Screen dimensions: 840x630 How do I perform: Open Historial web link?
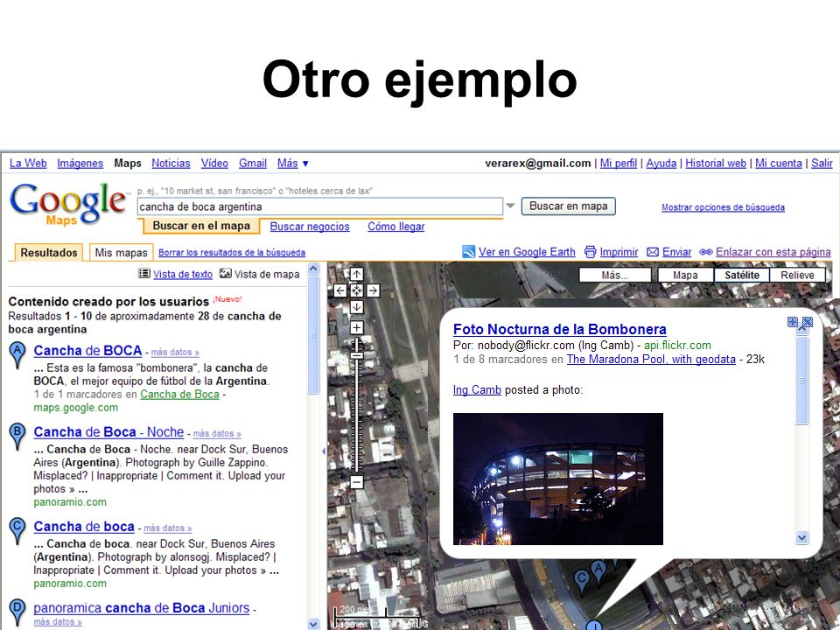[x=716, y=164]
